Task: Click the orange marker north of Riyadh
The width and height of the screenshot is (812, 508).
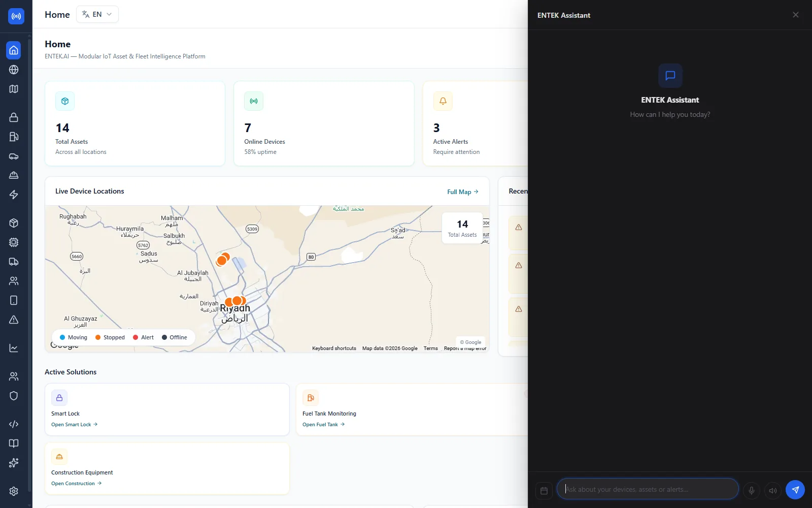Action: coord(223,260)
